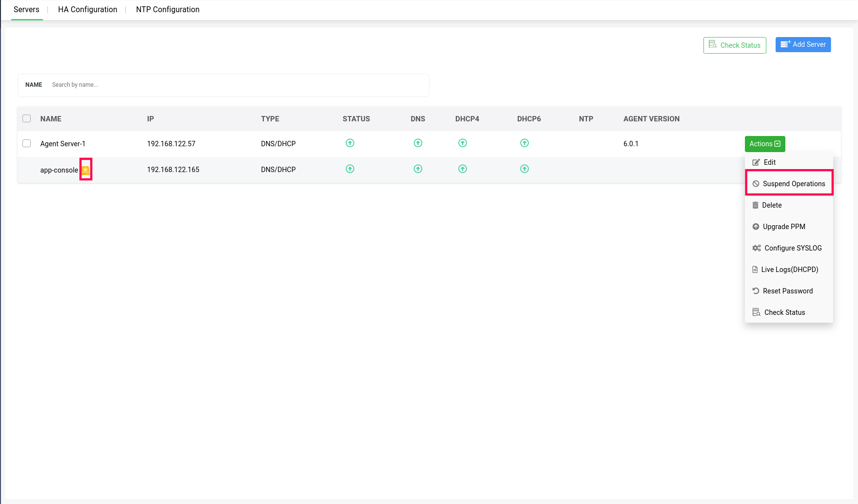Screen dimensions: 858x504
Task: Check the Agent Server-1 row checkbox
Action: [x=27, y=143]
